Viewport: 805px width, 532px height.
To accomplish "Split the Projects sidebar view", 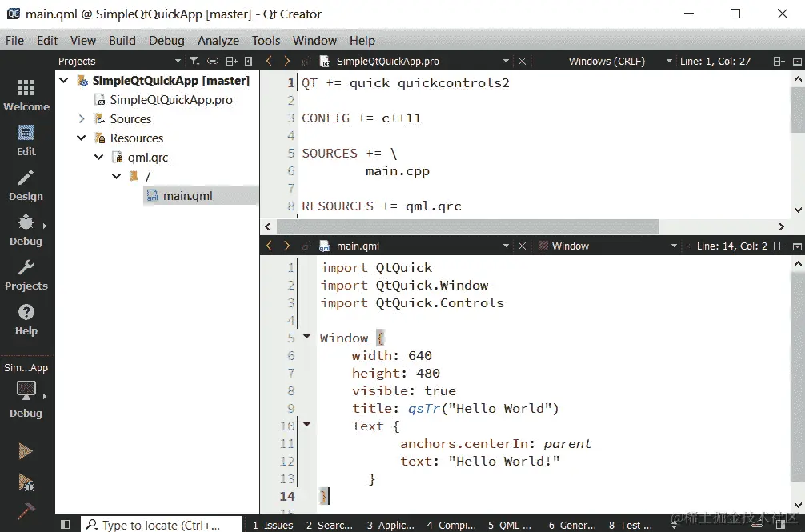I will [x=232, y=61].
